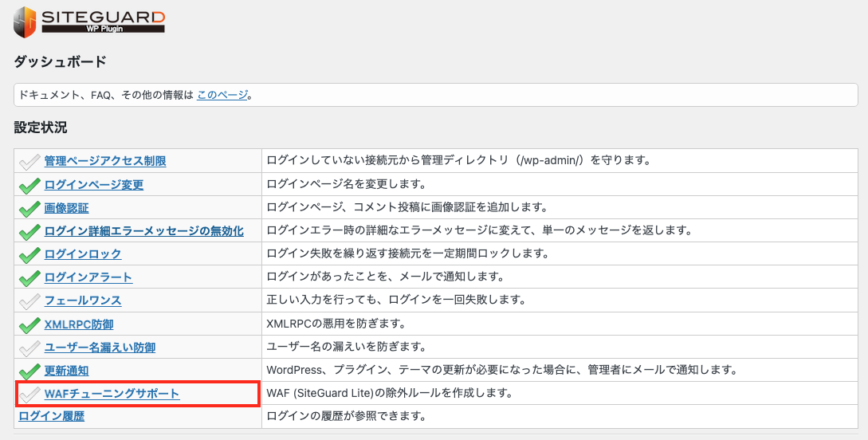Open the WAFチューニングサポート link
Image resolution: width=868 pixels, height=440 pixels.
[x=112, y=394]
